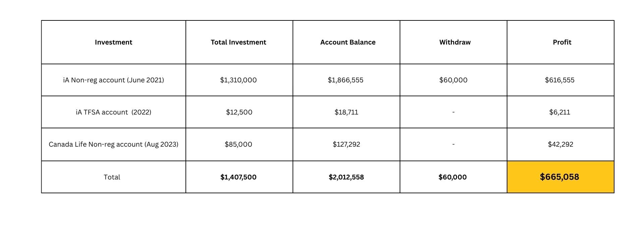The image size is (644, 226).
Task: Select the $1,866,555 account balance cell
Action: (x=345, y=80)
